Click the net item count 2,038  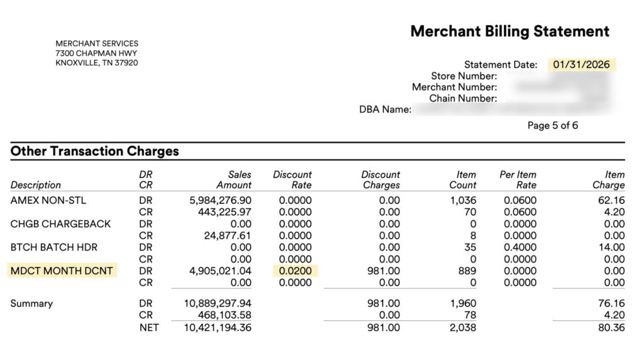pos(463,327)
